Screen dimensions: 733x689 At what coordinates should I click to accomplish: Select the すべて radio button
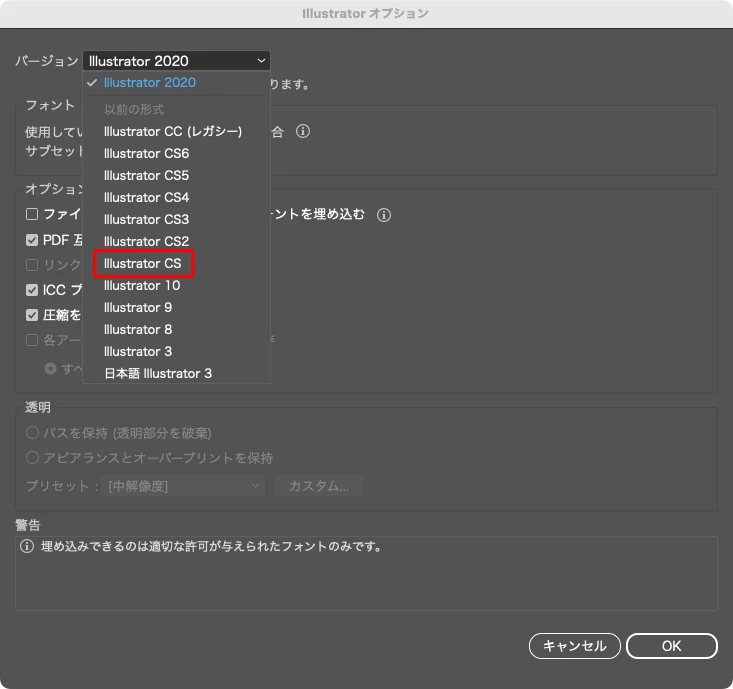coord(50,369)
